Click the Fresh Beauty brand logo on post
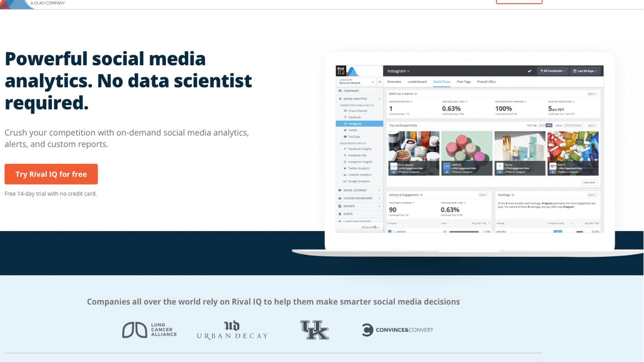Image resolution: width=644 pixels, height=362 pixels. pyautogui.click(x=393, y=166)
